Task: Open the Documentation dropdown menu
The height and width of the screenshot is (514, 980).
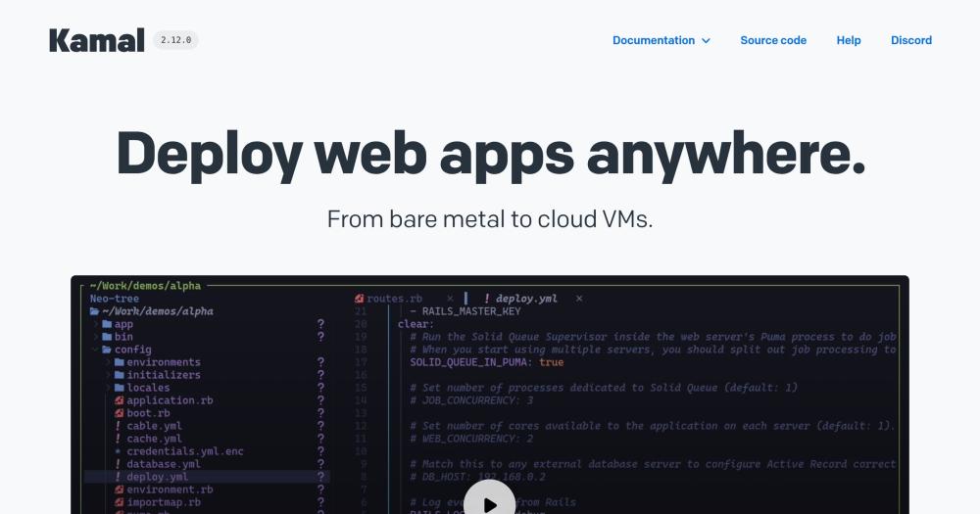Action: point(661,40)
